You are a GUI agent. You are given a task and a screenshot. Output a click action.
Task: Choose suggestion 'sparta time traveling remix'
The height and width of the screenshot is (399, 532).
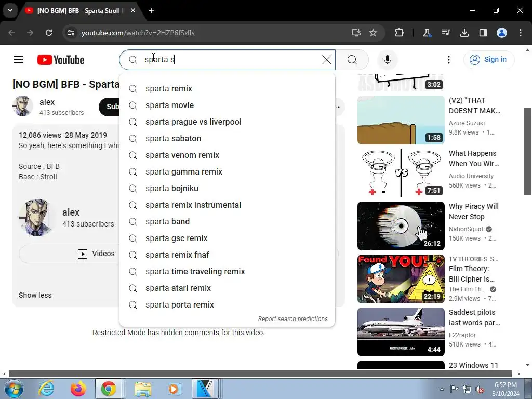pos(228,271)
